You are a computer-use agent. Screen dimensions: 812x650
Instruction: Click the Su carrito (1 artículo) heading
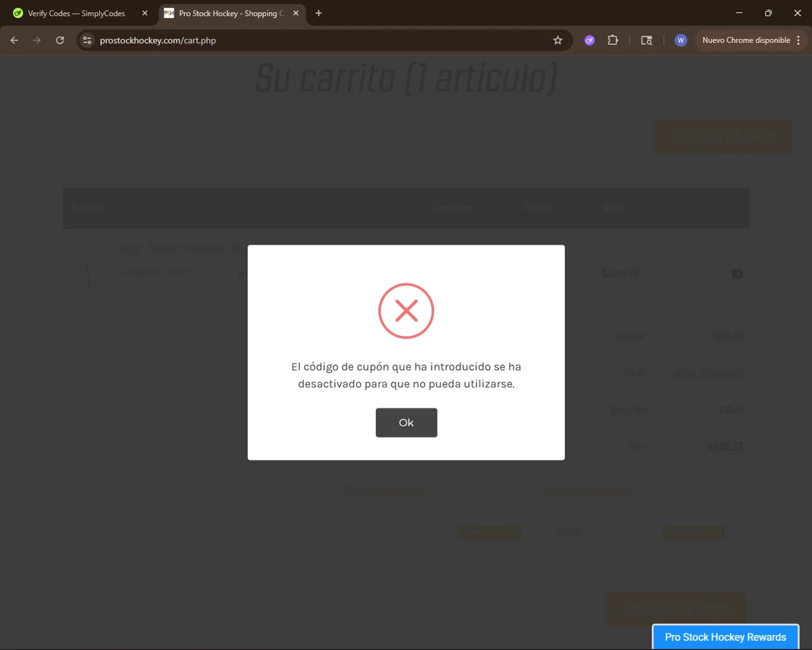406,79
